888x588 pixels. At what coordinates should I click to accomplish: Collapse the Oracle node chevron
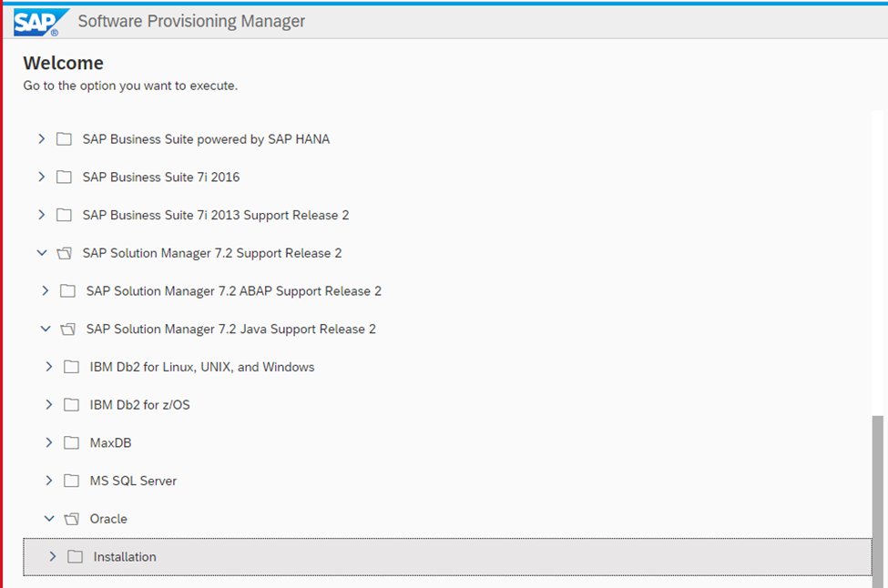coord(49,519)
